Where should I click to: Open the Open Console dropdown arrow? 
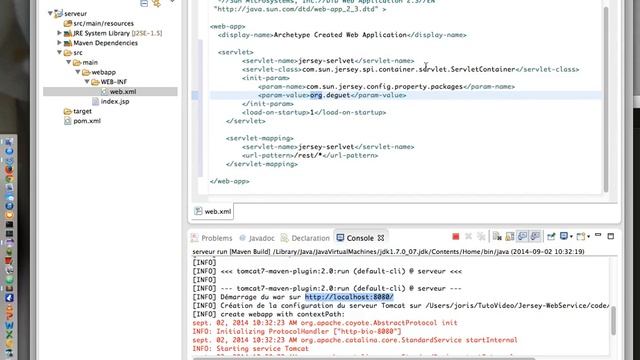588,237
